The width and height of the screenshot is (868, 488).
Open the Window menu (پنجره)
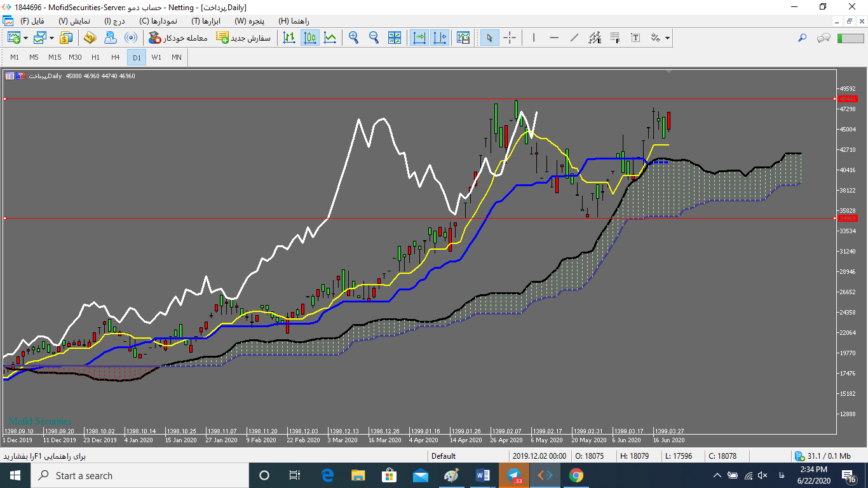point(249,21)
